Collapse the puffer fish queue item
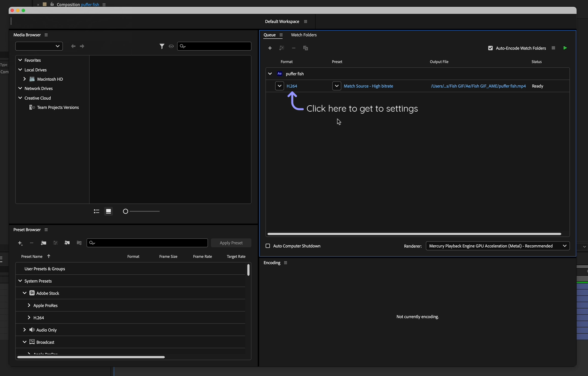Screen dimensions: 588x376 (270, 74)
